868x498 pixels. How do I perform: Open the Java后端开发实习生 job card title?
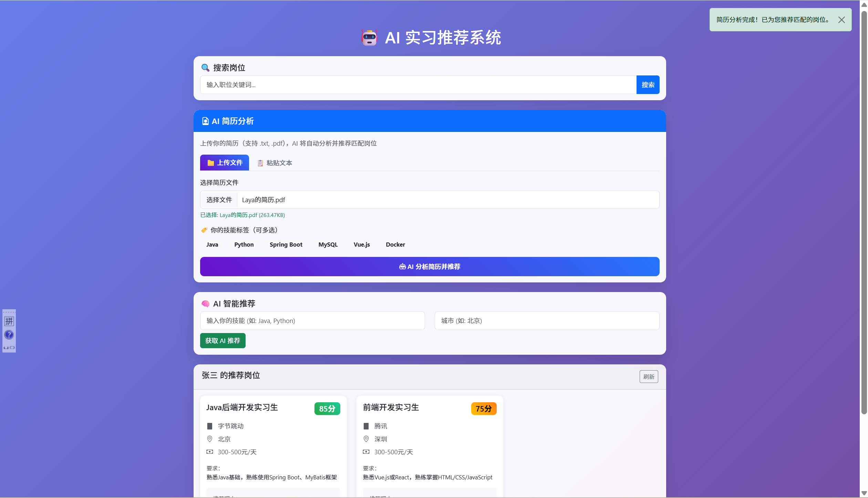242,407
